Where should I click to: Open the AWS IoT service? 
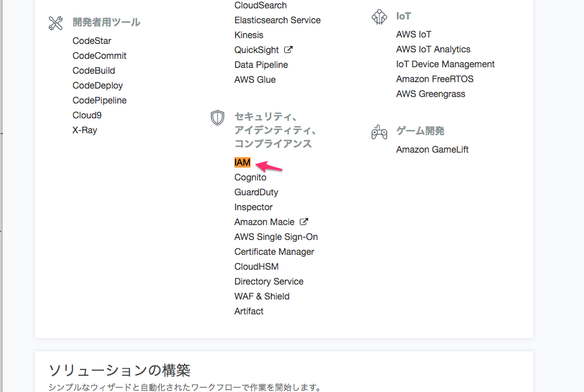(414, 34)
